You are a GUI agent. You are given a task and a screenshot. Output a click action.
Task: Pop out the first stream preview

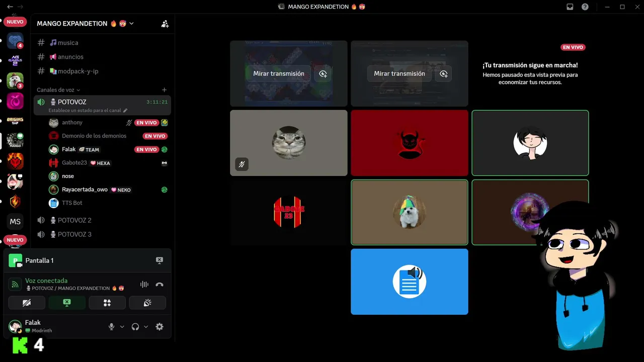click(x=323, y=73)
